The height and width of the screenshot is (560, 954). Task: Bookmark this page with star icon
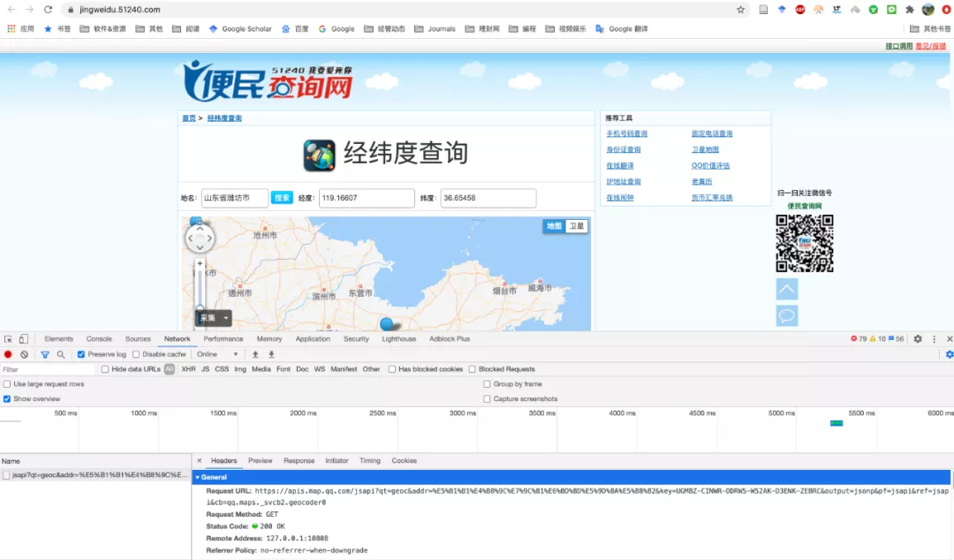coord(740,10)
